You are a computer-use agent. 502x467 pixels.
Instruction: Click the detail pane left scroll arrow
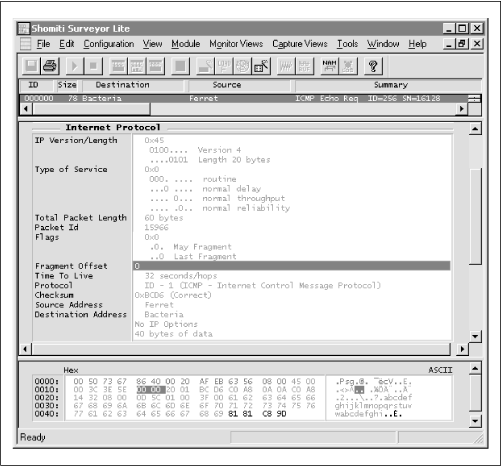tap(25, 349)
